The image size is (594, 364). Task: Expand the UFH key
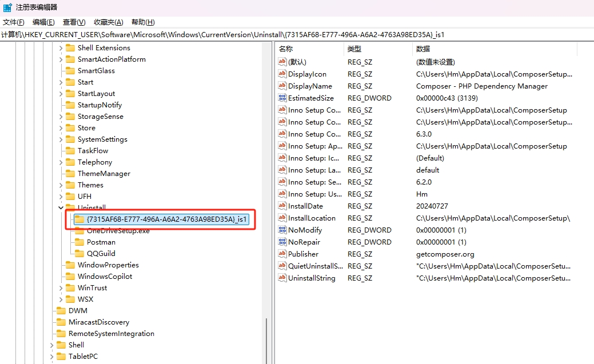[61, 197]
